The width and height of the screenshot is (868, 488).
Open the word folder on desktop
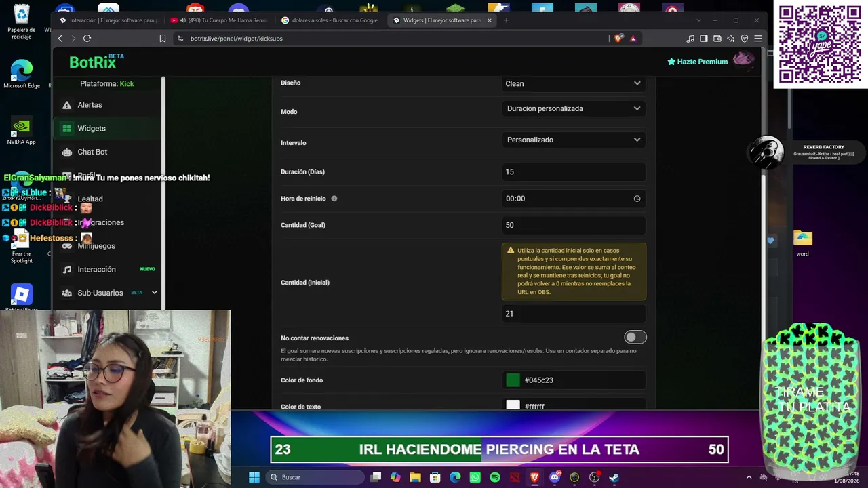pos(803,243)
